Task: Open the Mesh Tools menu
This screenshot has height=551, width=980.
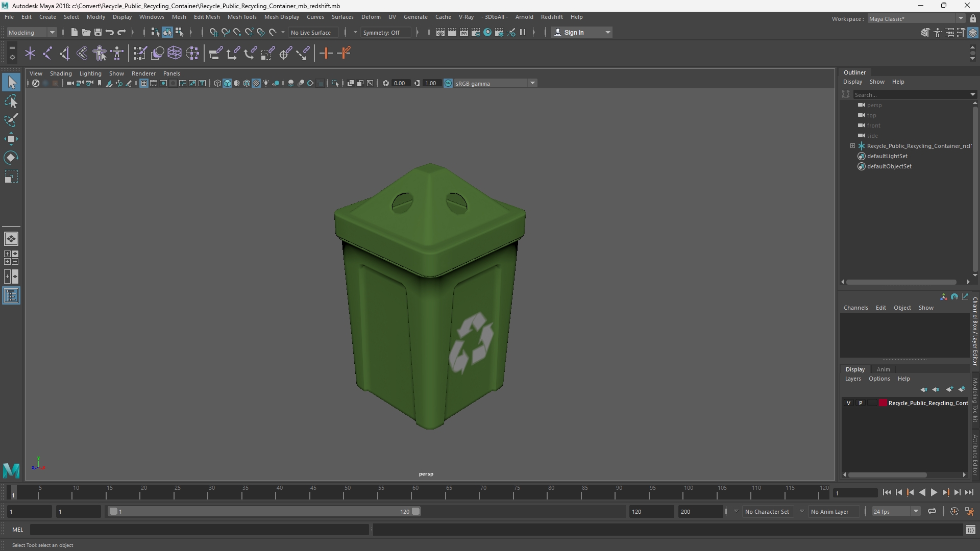Action: click(242, 17)
